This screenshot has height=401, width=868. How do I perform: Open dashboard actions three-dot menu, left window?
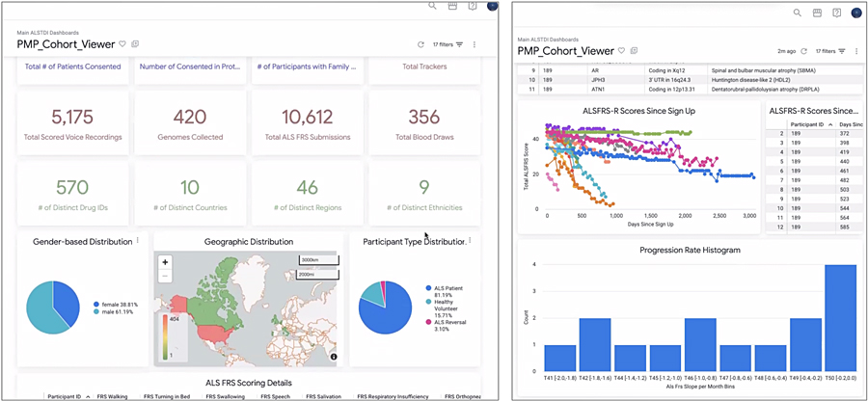click(x=475, y=44)
